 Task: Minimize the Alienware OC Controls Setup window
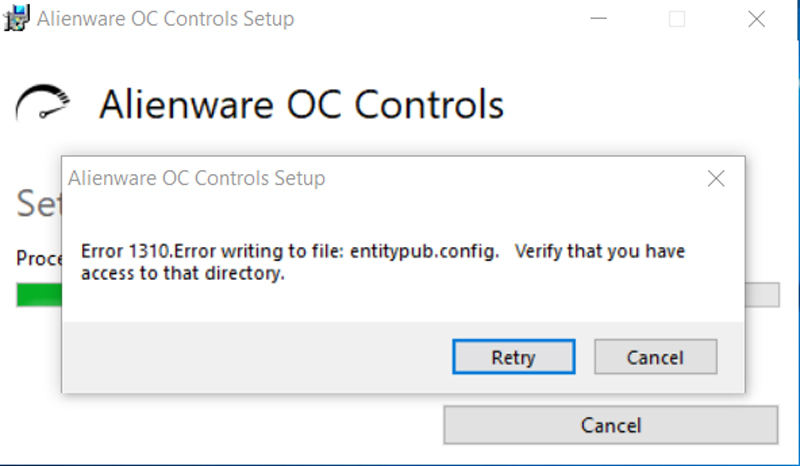[600, 19]
